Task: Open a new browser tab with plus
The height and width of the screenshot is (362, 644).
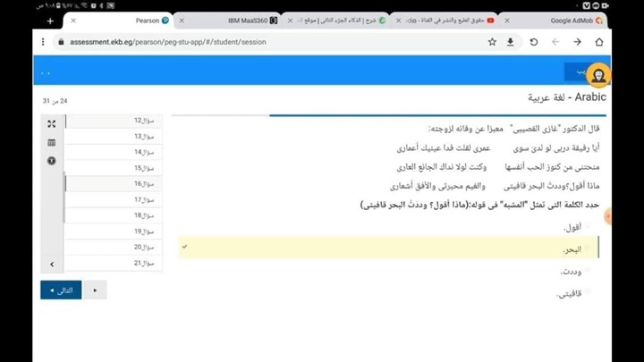Action: 50,21
